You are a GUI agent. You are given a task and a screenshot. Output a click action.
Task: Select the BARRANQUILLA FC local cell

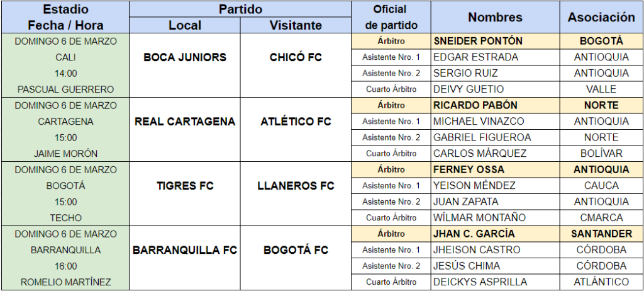[185, 258]
